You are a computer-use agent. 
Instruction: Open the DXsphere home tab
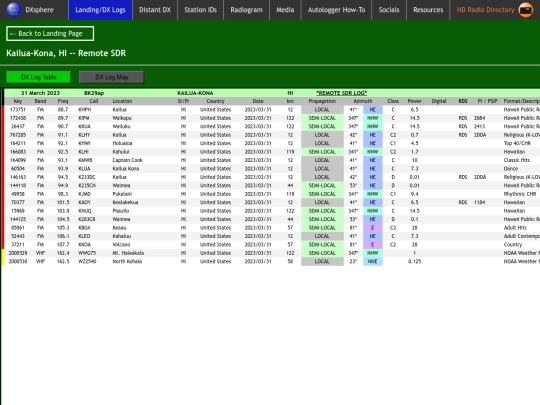[x=34, y=10]
